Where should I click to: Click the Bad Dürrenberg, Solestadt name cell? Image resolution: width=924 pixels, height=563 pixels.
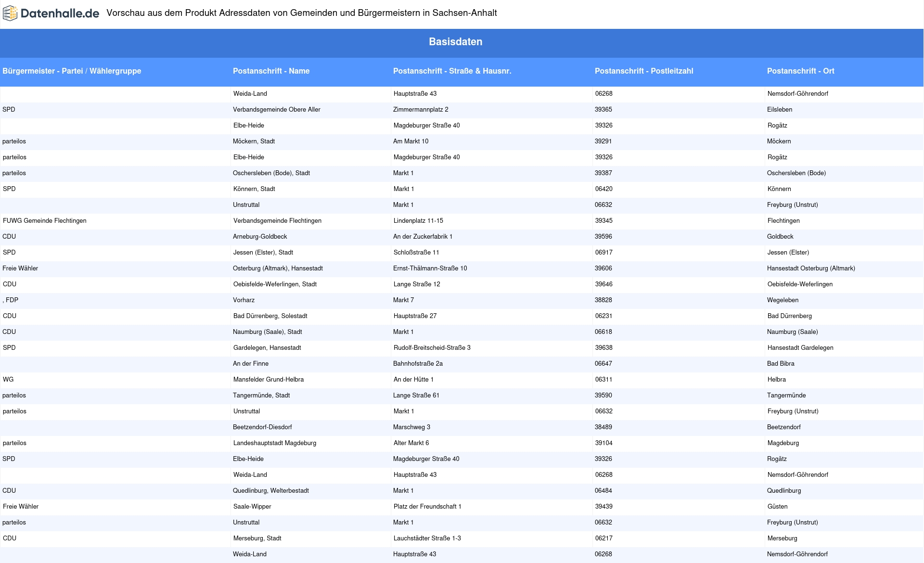click(270, 316)
